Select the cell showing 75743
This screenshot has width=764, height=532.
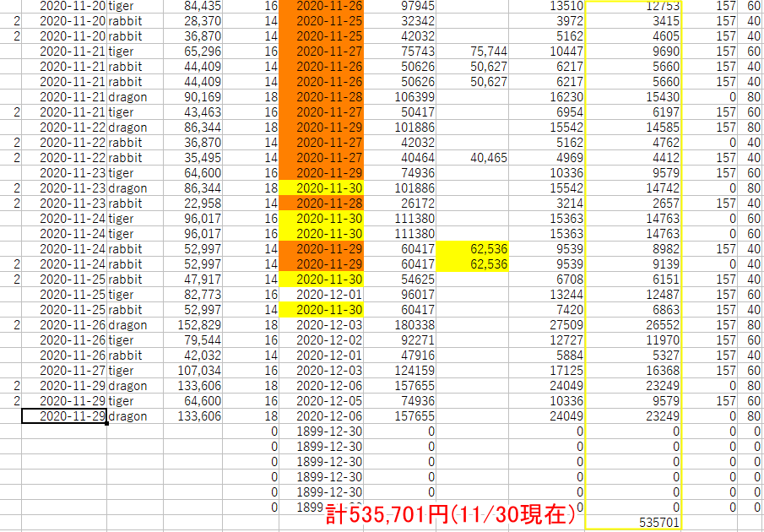click(x=399, y=52)
